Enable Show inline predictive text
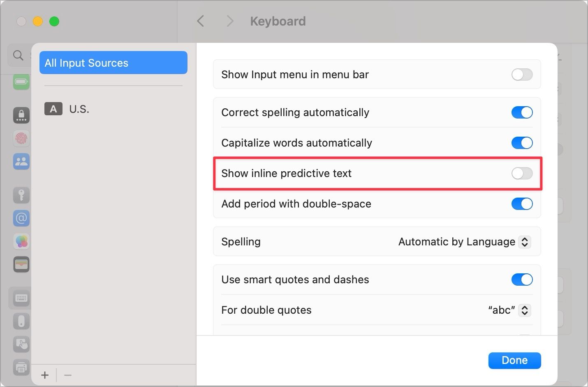Screen dimensions: 588x387 tap(521, 173)
